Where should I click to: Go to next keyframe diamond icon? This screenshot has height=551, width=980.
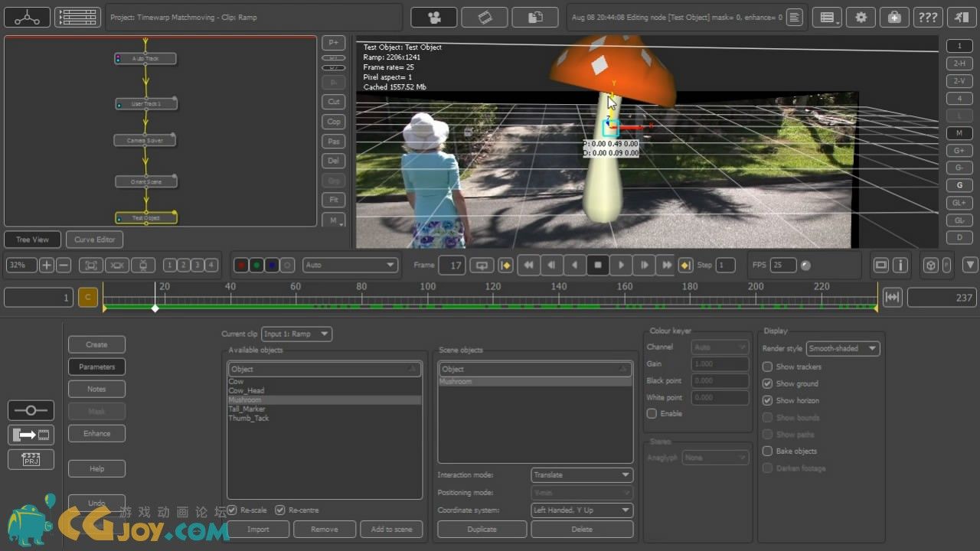(685, 266)
